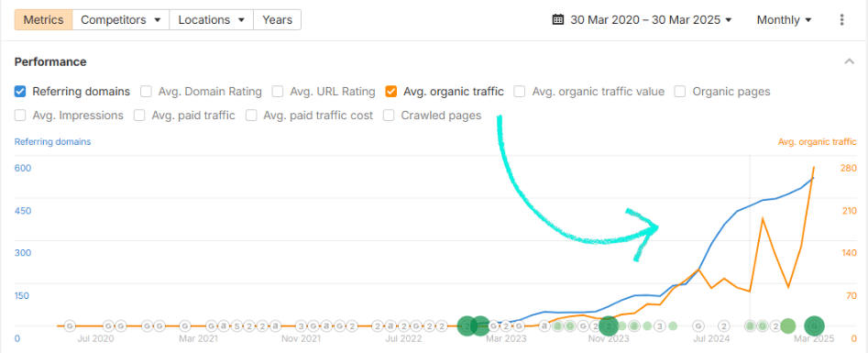Image resolution: width=868 pixels, height=353 pixels.
Task: Open the Competitors dropdown
Action: coord(121,20)
